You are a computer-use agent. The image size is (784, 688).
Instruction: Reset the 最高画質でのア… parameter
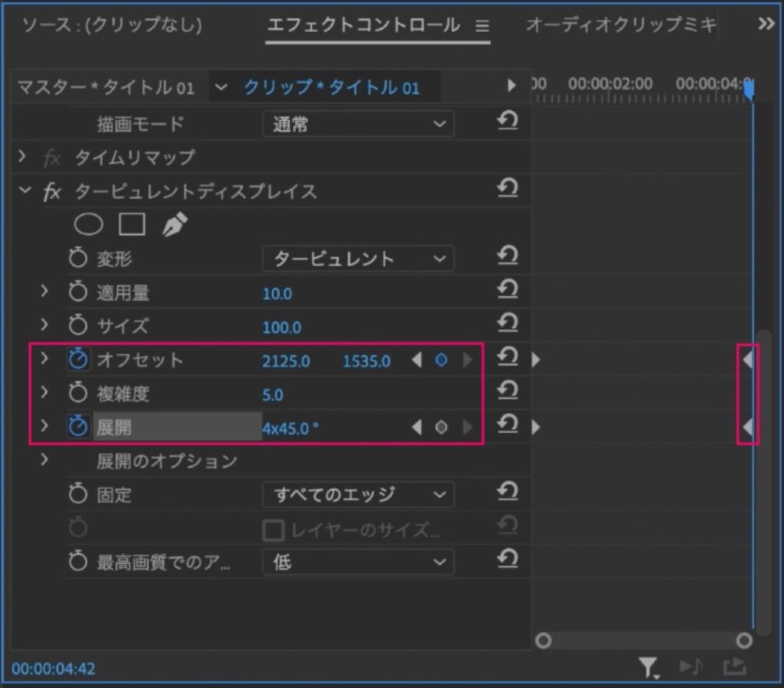point(508,559)
